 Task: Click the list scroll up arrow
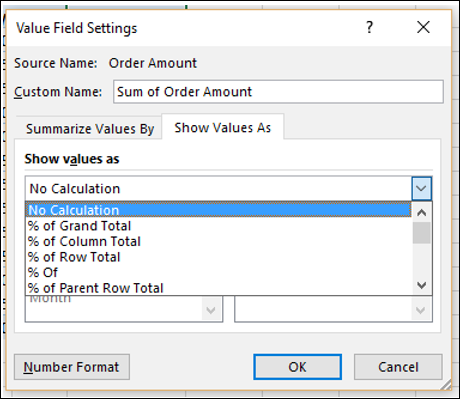[x=422, y=212]
